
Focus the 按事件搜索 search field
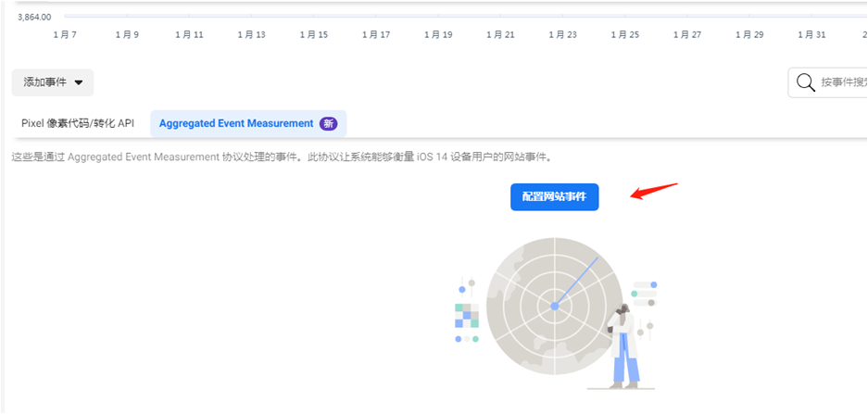pos(841,82)
